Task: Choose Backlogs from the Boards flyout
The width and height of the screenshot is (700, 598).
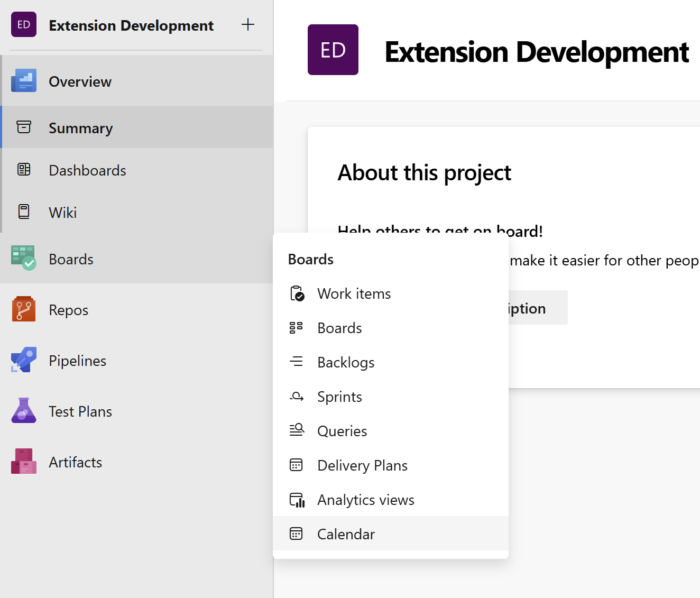Action: pos(346,362)
